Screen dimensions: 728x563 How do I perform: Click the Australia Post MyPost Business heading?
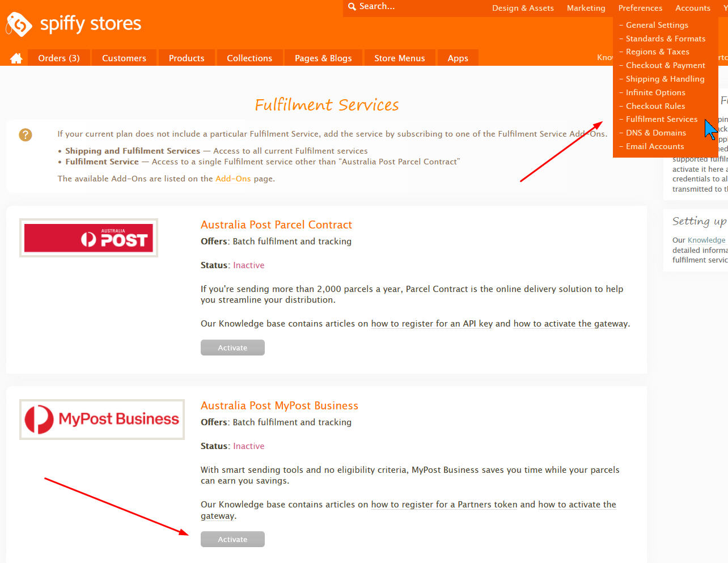280,405
